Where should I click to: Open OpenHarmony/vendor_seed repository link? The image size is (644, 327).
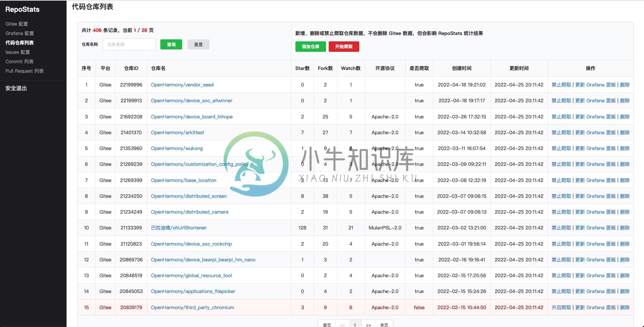(182, 85)
